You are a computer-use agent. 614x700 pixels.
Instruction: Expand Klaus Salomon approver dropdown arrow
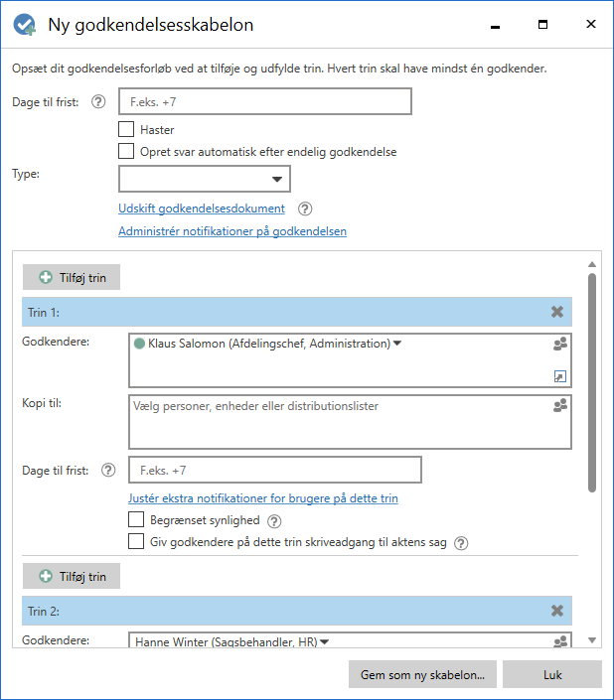coord(397,344)
